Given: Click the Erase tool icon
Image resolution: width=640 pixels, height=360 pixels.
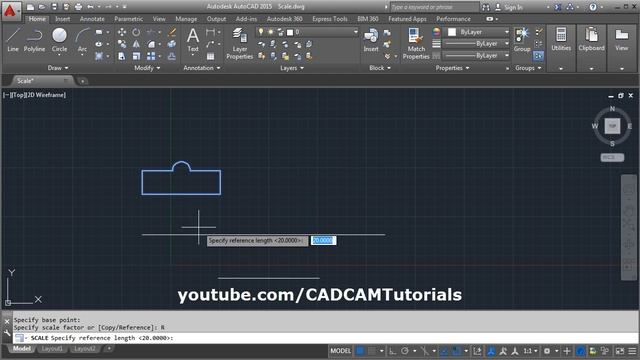Looking at the screenshot, I should point(172,32).
